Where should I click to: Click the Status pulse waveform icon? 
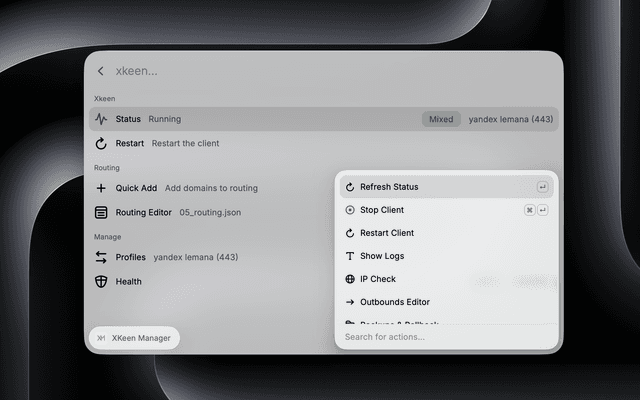pos(101,119)
